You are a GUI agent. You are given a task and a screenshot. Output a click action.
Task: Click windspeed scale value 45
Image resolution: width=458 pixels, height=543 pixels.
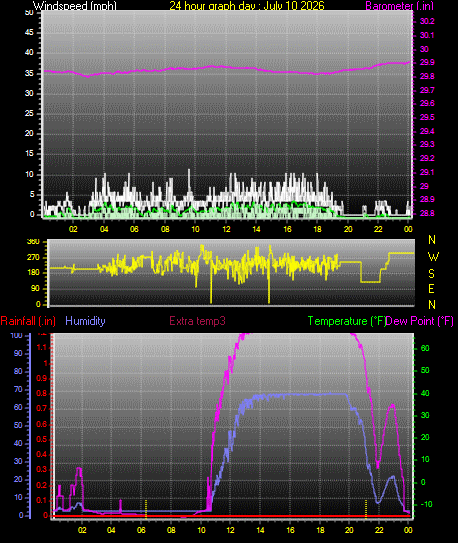click(29, 33)
